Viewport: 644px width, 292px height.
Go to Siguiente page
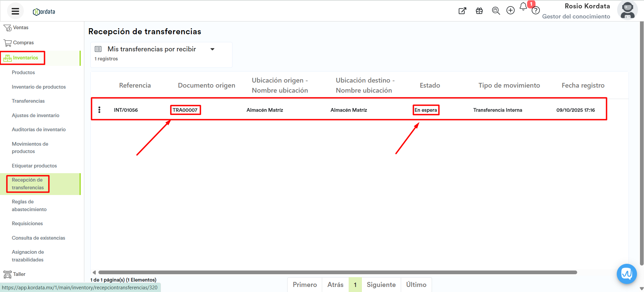(x=381, y=285)
